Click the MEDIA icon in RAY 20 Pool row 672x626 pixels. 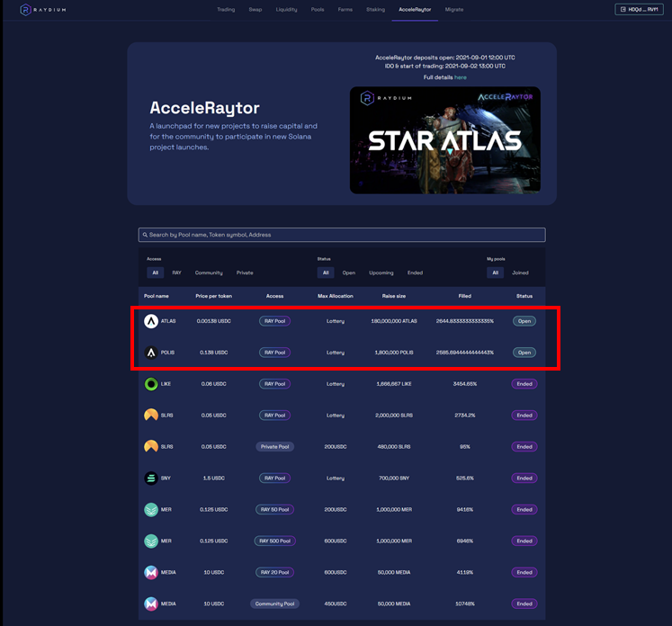click(151, 572)
